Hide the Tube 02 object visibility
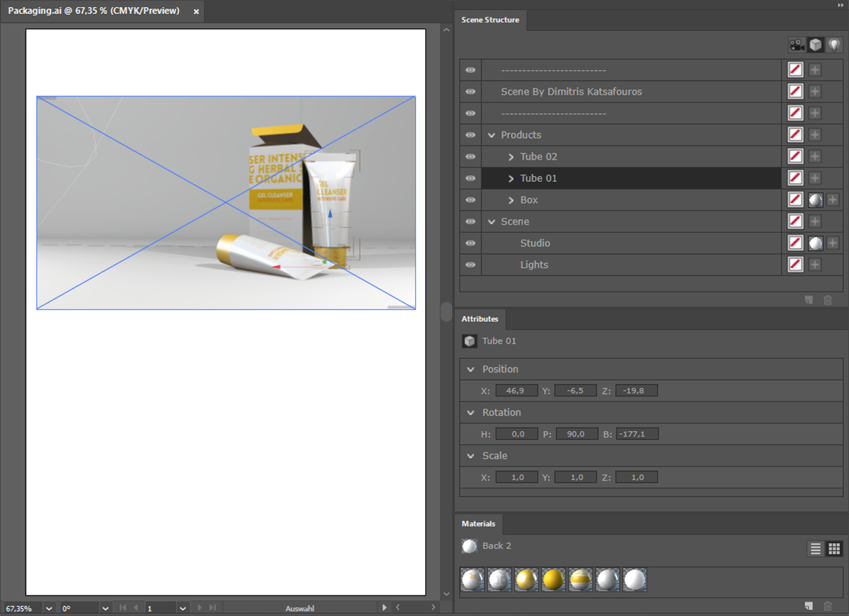The width and height of the screenshot is (849, 616). point(470,156)
